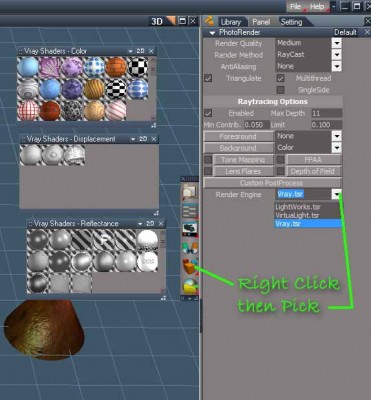This screenshot has height=400, width=371.
Task: Enable the SingleSide checkbox
Action: point(281,90)
